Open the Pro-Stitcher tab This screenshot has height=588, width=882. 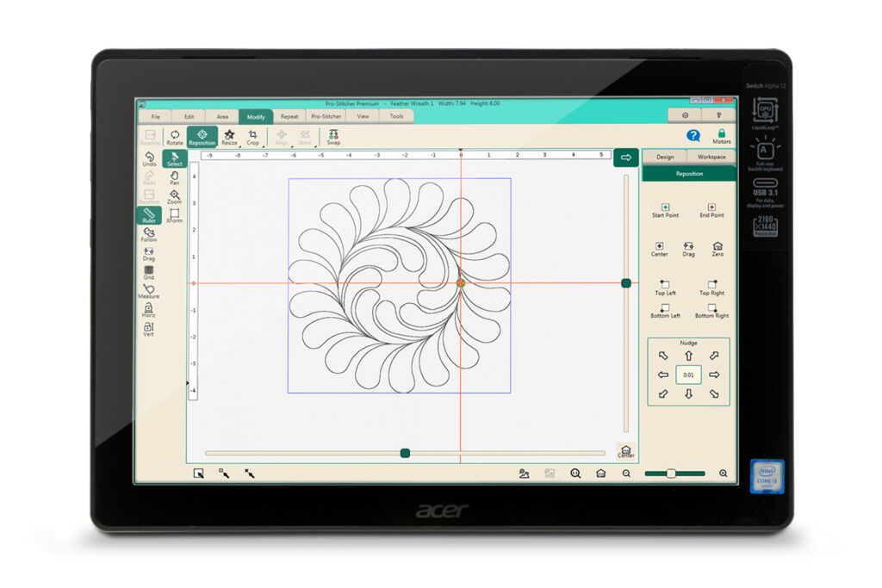click(x=326, y=116)
